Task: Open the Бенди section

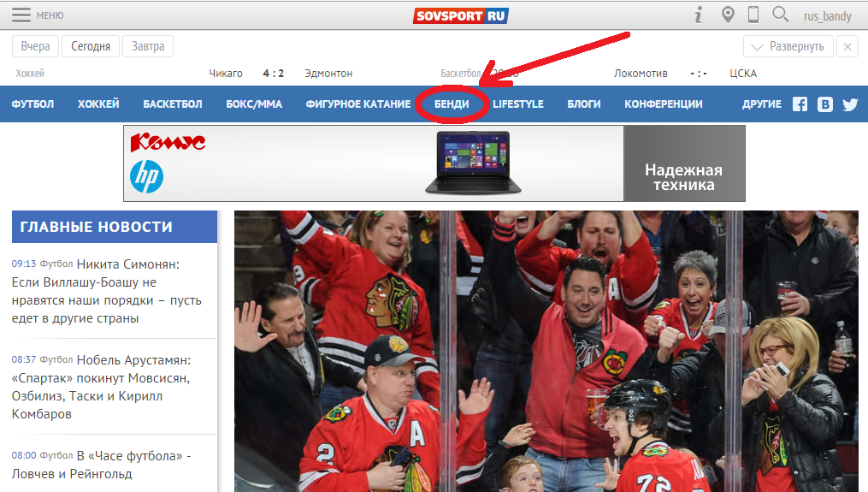Action: tap(452, 104)
